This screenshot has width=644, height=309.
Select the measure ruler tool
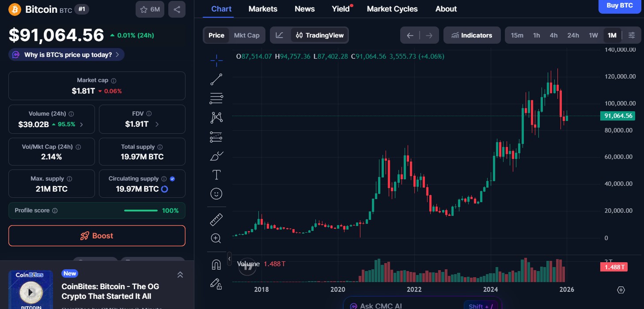click(216, 219)
